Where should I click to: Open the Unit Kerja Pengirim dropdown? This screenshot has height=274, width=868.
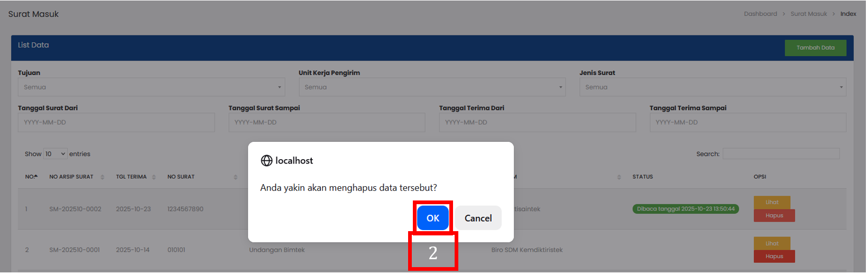click(x=431, y=87)
